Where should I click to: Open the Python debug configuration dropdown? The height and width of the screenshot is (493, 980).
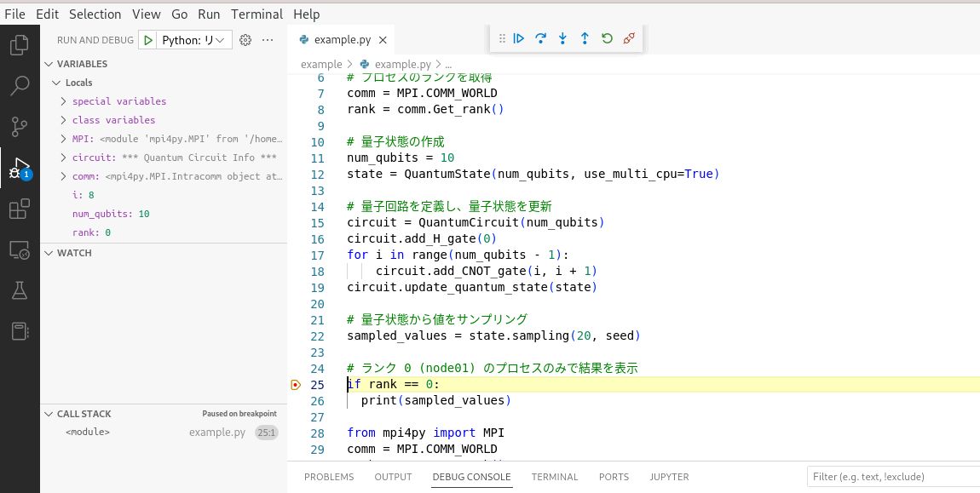point(195,40)
